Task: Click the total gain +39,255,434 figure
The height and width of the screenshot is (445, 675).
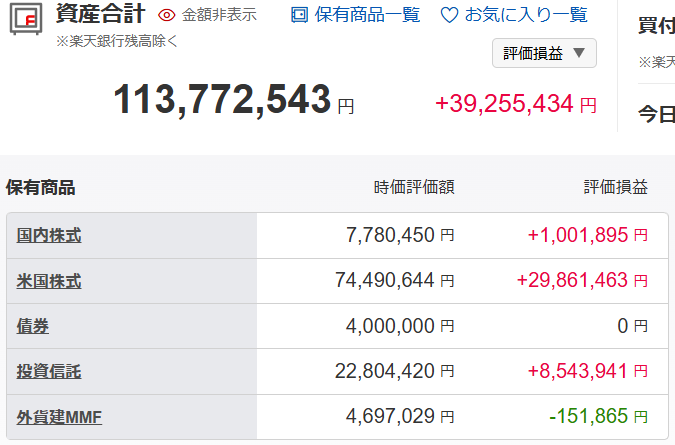Action: (x=505, y=104)
